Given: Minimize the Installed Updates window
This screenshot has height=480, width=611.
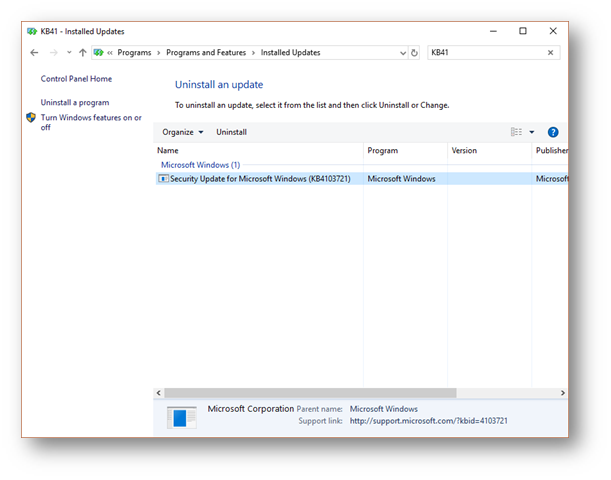Looking at the screenshot, I should (x=493, y=31).
